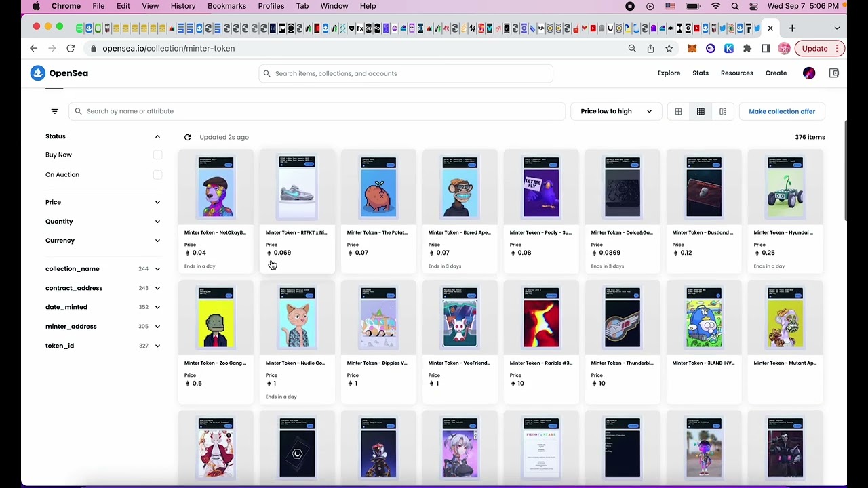Open Minter Token Rarible thumbnail
868x488 pixels.
[x=541, y=318]
